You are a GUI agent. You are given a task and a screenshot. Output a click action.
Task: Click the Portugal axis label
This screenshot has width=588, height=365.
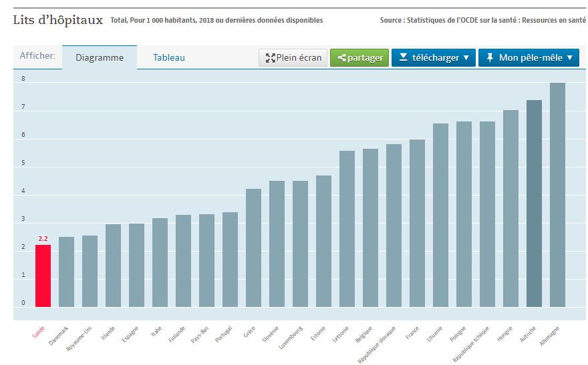click(x=223, y=334)
